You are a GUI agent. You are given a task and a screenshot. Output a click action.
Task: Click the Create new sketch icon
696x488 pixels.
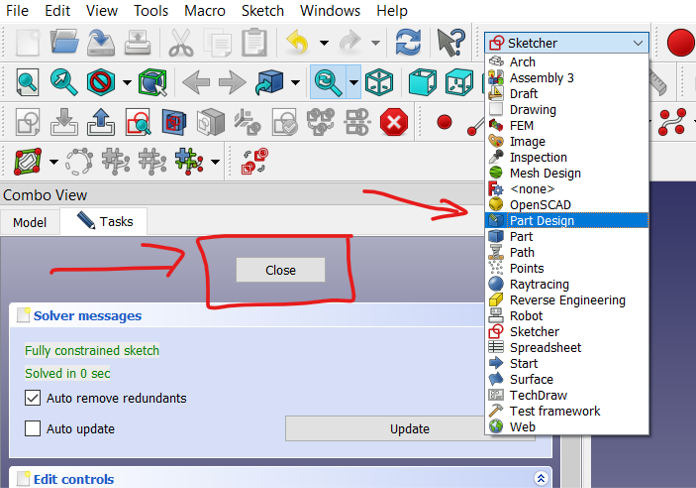[x=28, y=122]
